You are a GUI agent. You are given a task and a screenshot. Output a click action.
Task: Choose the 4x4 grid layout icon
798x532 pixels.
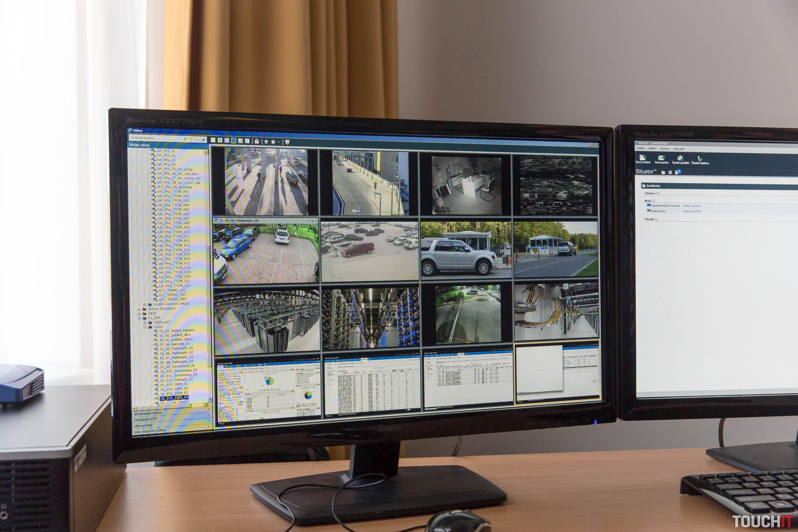(x=233, y=140)
